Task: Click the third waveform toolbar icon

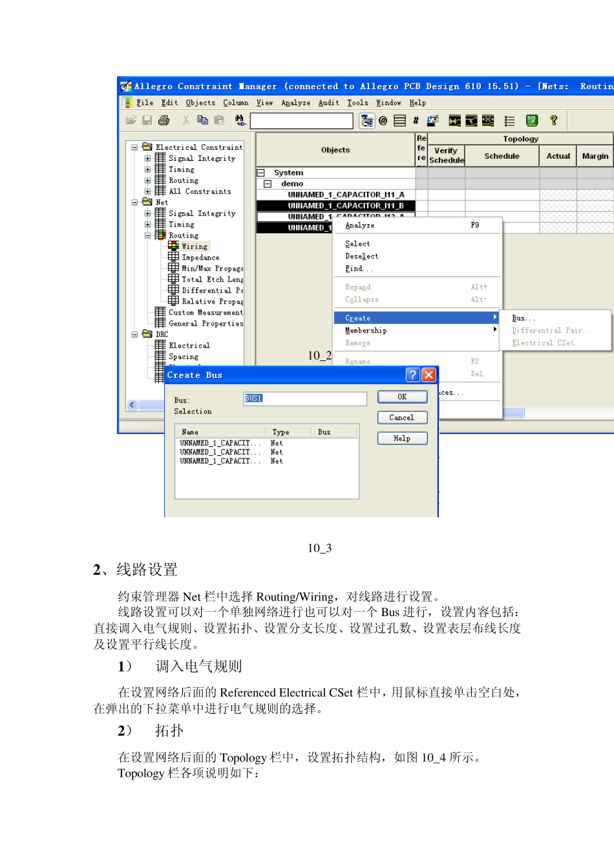Action: click(488, 120)
